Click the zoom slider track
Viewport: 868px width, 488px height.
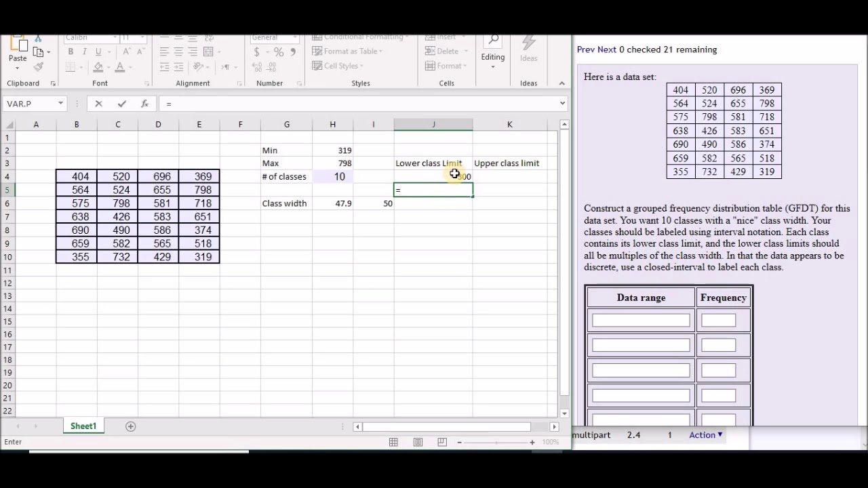496,443
